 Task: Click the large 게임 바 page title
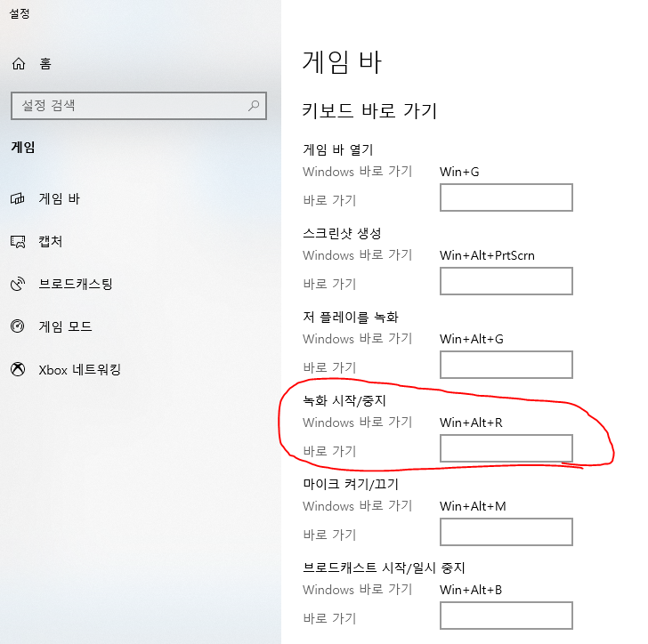pyautogui.click(x=342, y=62)
